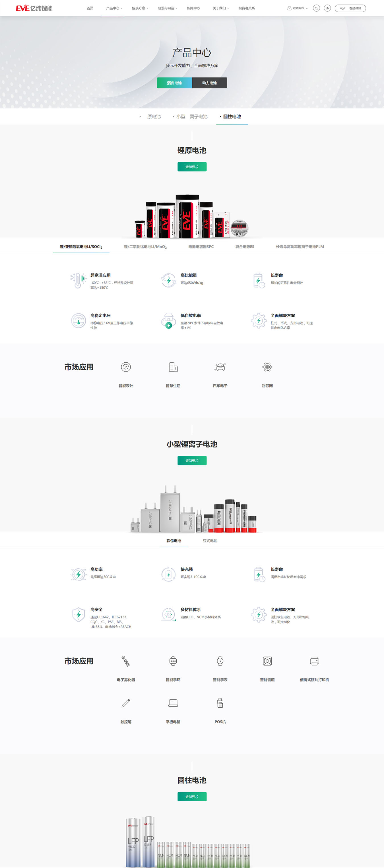Click the EVE 亿纬锂能 logo
Image resolution: width=384 pixels, height=868 pixels.
(x=34, y=9)
